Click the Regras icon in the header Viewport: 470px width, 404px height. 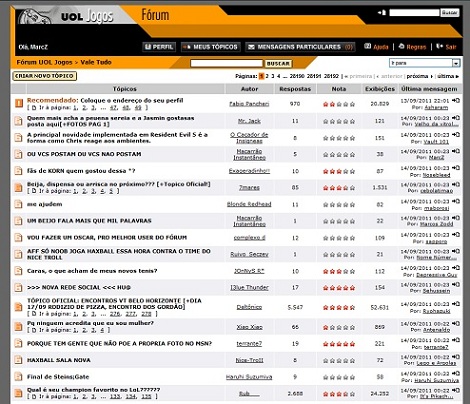tap(401, 46)
